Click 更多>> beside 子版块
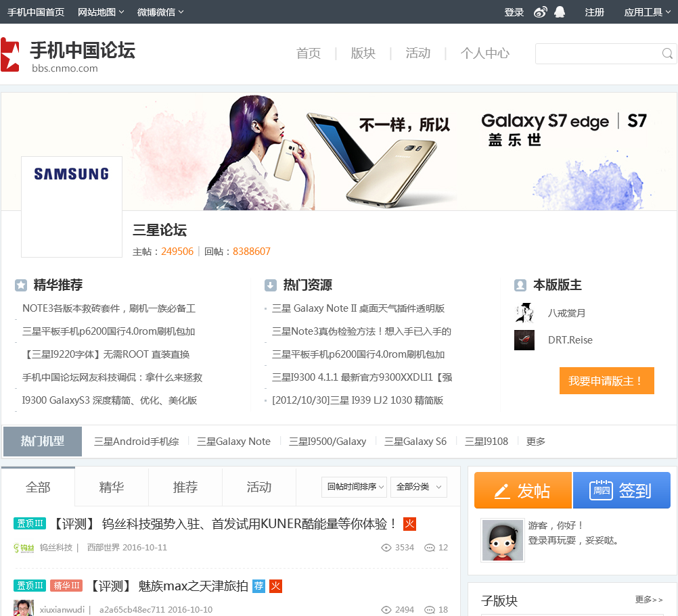 [x=649, y=600]
